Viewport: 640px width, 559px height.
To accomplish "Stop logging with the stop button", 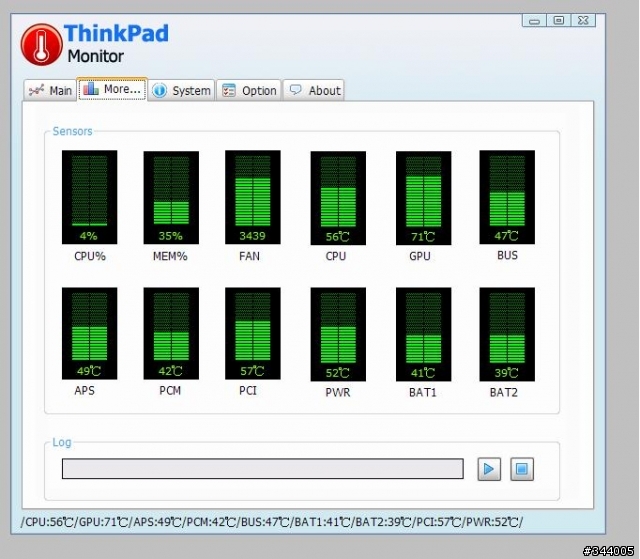I will 522,469.
